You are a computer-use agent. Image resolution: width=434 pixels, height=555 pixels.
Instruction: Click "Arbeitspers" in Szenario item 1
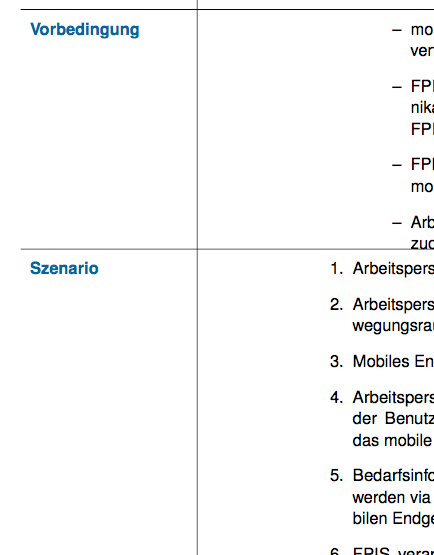[393, 269]
